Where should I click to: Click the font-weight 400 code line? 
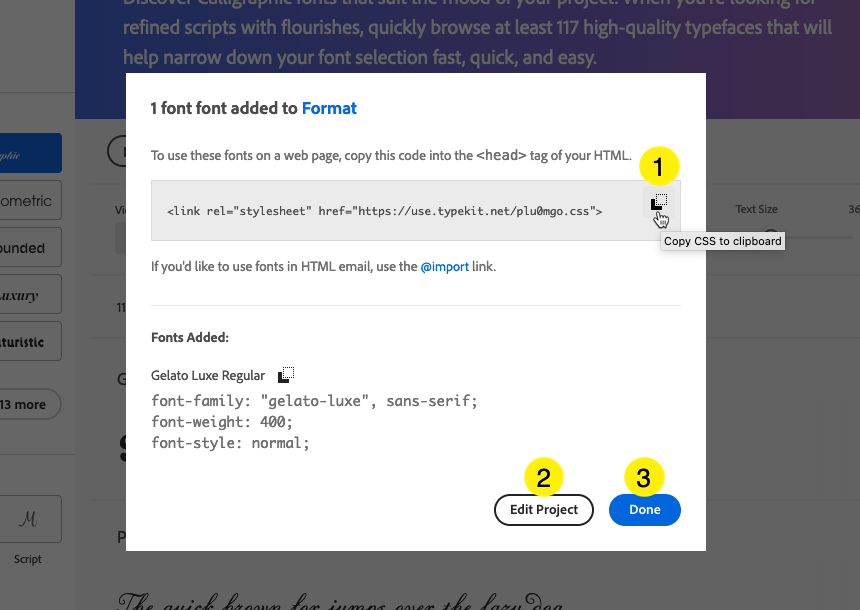pos(222,422)
